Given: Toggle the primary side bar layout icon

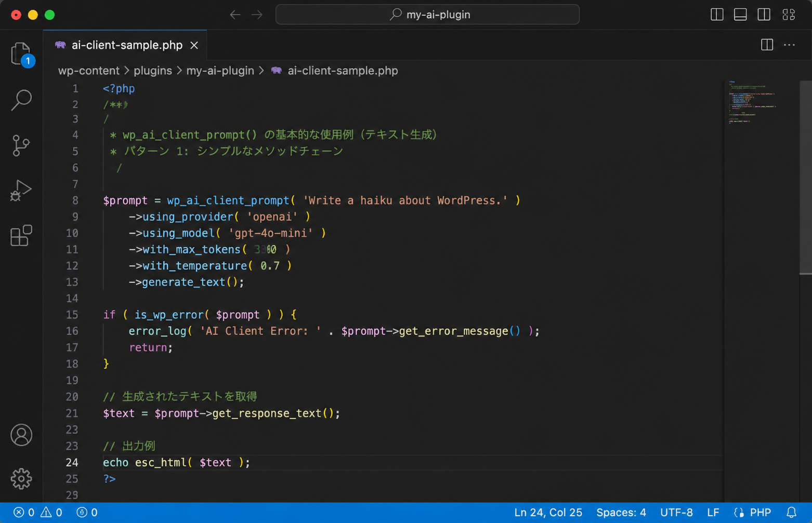Looking at the screenshot, I should (717, 15).
